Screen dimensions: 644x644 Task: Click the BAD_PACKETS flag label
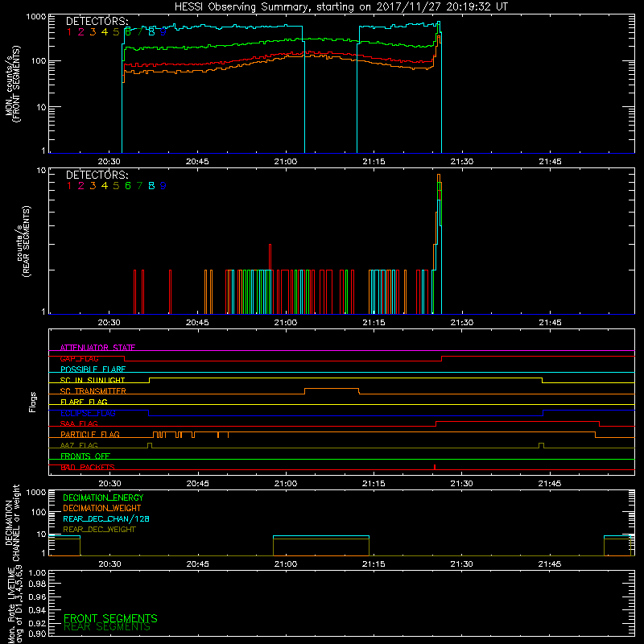coord(88,467)
